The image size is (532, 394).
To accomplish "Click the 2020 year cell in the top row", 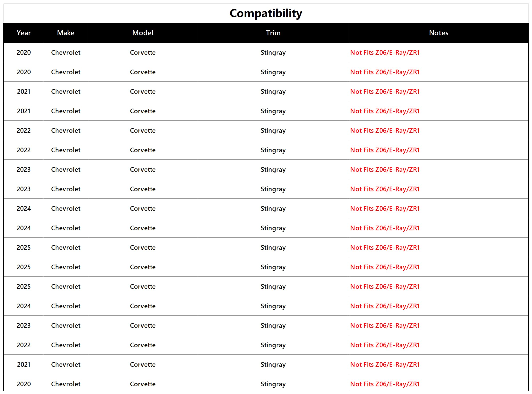I will pyautogui.click(x=24, y=53).
